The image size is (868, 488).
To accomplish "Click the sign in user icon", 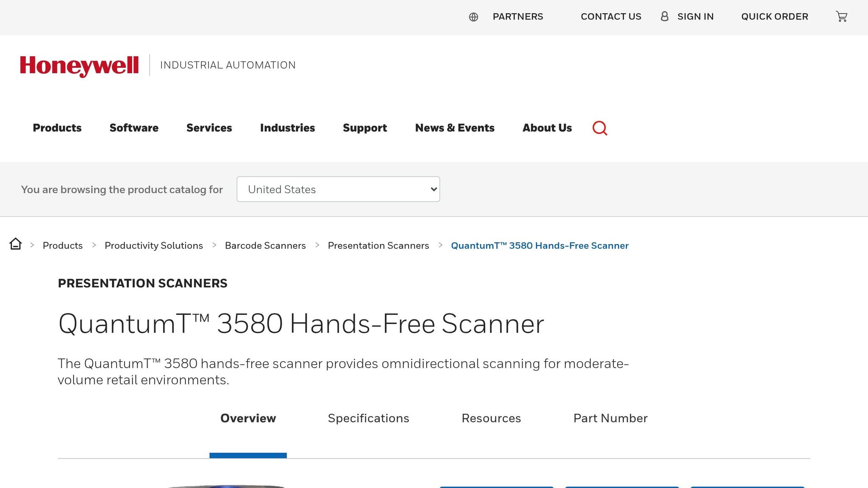I will point(665,17).
